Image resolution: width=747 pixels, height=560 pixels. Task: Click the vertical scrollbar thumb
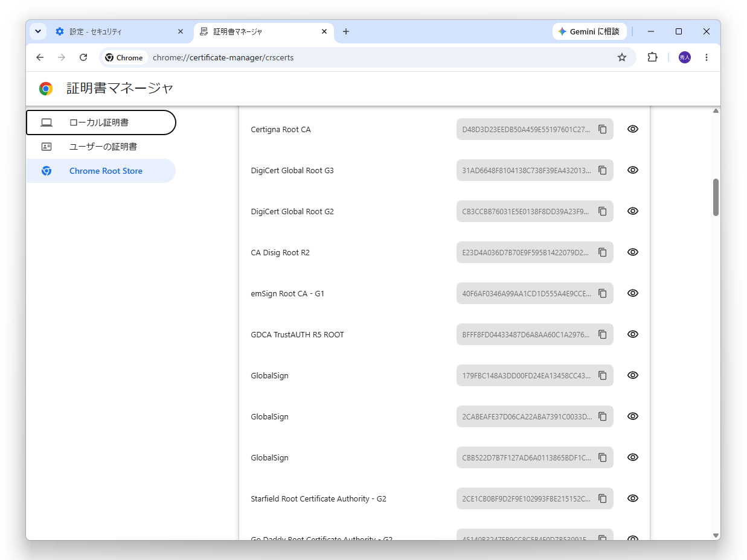point(716,197)
